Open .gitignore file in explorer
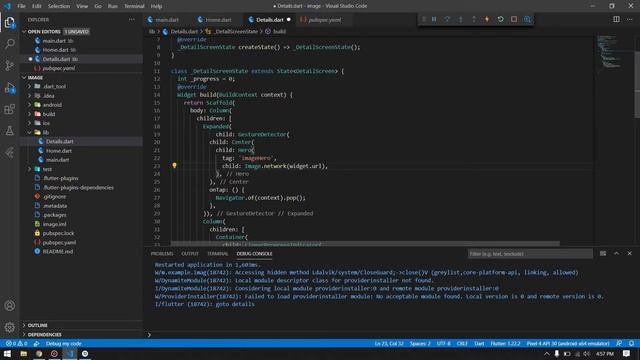Image resolution: width=640 pixels, height=360 pixels. [x=54, y=197]
